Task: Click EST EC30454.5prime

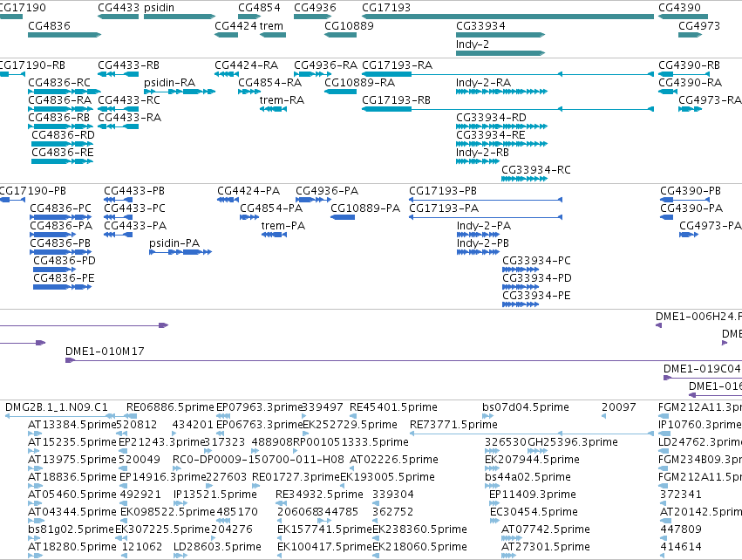Action: (x=534, y=512)
